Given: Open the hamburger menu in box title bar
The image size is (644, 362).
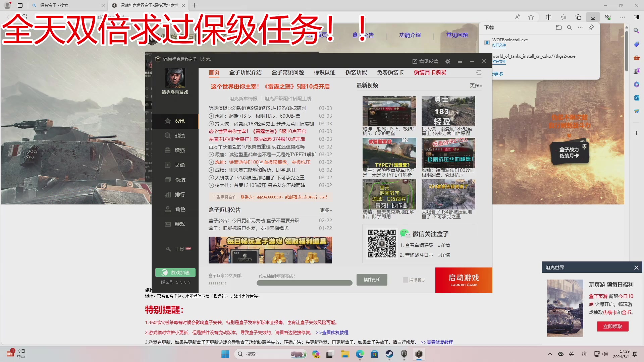Looking at the screenshot, I should point(460,61).
